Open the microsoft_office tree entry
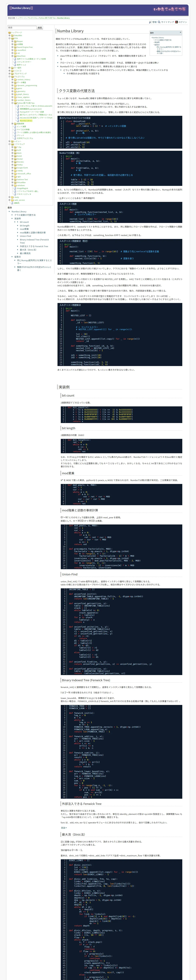196x980 pixels. (24, 173)
